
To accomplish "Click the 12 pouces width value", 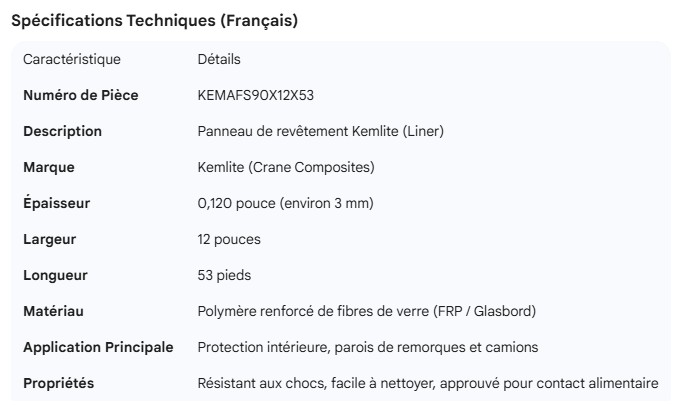I will pyautogui.click(x=229, y=240).
